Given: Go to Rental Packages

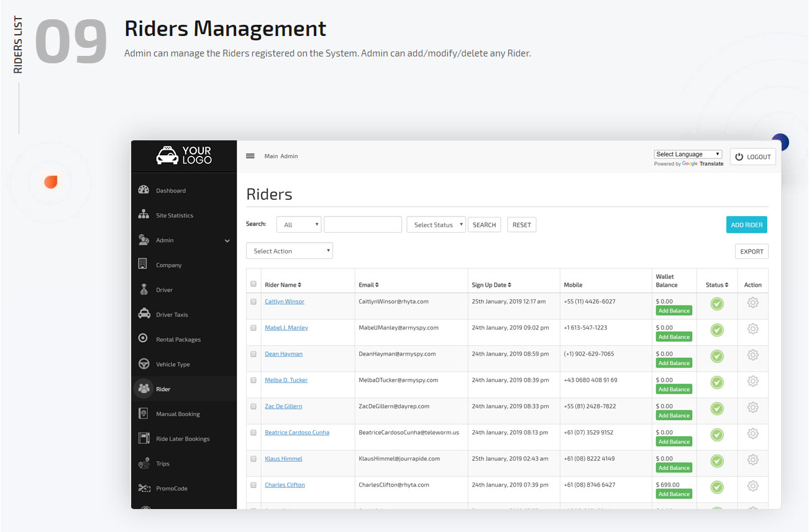Looking at the screenshot, I should pos(178,339).
